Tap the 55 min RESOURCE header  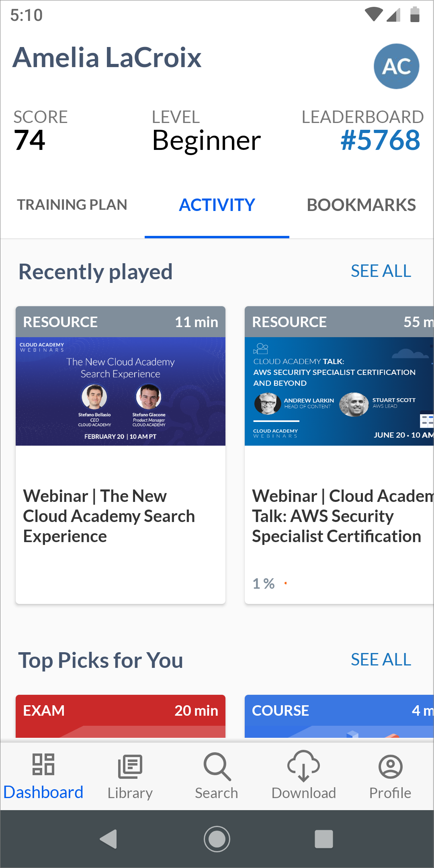pyautogui.click(x=339, y=322)
